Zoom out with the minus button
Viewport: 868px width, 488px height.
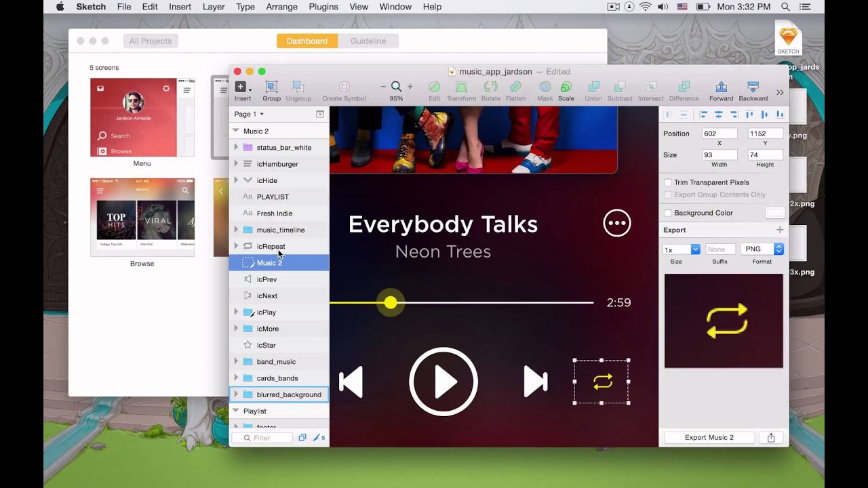pos(383,87)
